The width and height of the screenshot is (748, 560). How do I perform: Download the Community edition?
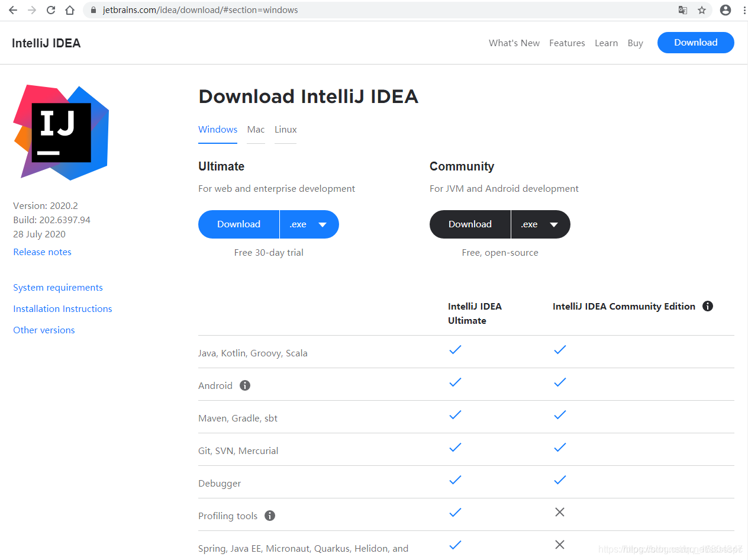[470, 224]
